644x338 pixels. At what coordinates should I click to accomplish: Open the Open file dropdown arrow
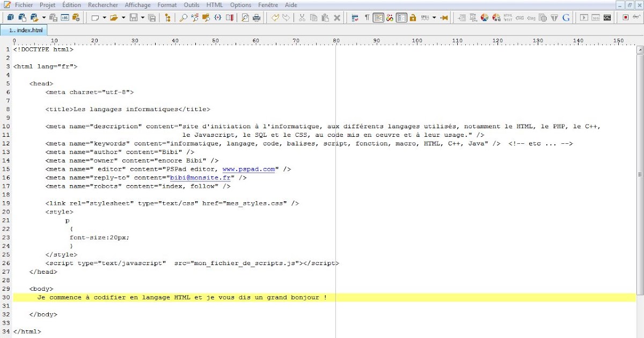pos(123,18)
